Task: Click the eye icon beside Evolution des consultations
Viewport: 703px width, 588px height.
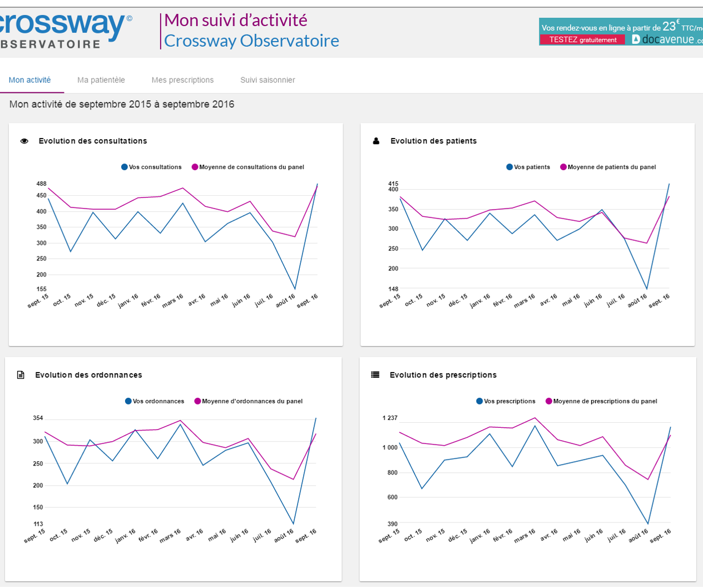Action: point(24,141)
